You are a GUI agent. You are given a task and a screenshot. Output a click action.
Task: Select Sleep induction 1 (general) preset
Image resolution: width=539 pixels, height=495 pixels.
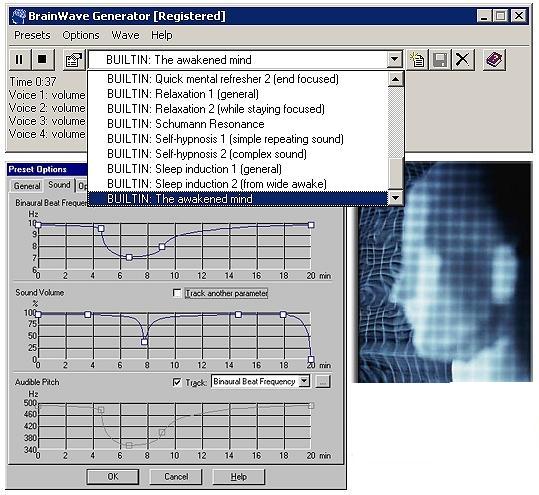click(238, 169)
